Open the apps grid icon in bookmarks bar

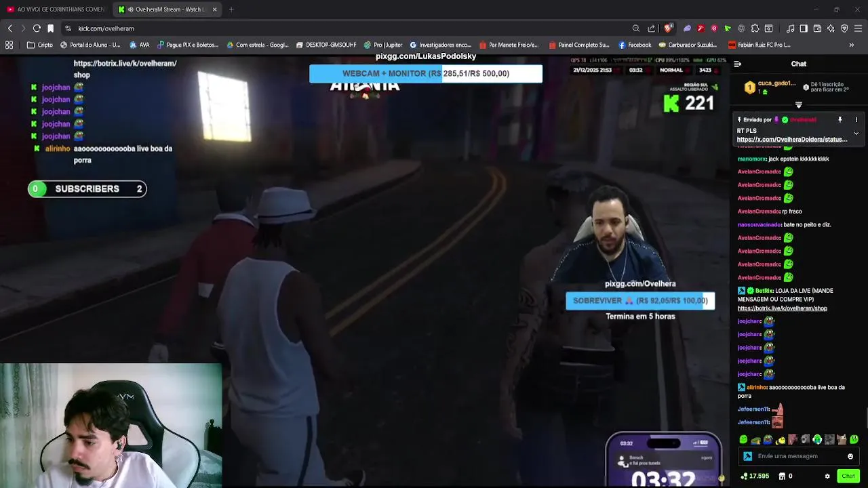point(9,45)
